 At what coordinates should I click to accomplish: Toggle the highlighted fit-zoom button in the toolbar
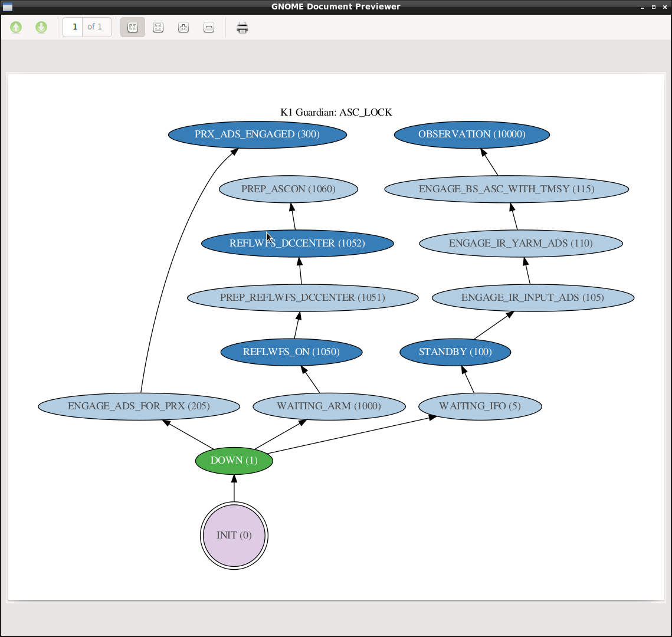(x=133, y=27)
